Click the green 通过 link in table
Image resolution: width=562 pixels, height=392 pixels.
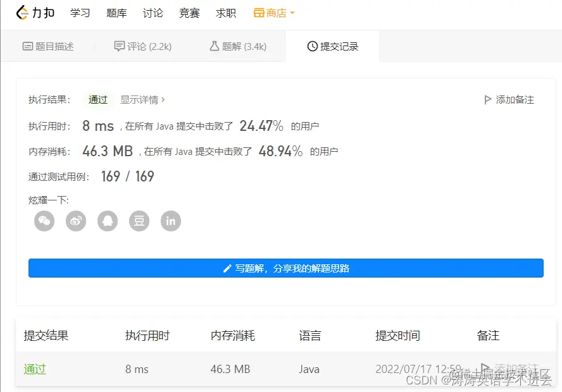(x=34, y=369)
